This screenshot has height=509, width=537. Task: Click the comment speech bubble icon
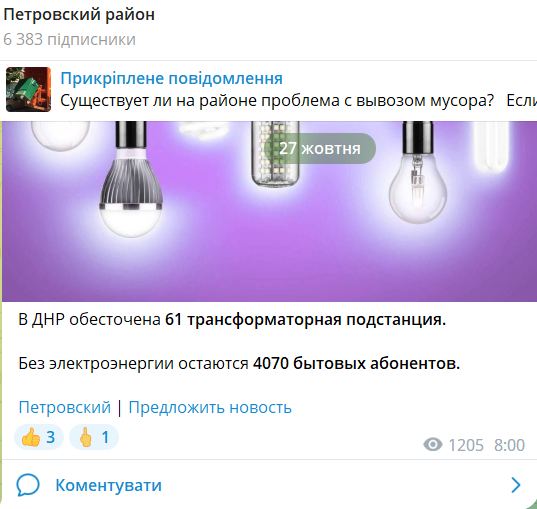(28, 485)
